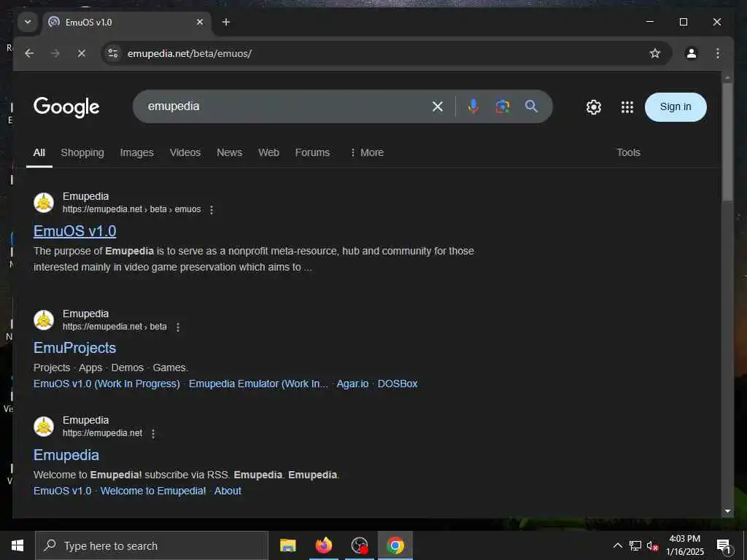Open the Chrome profile icon
Screen dimensions: 747x560
click(x=692, y=53)
